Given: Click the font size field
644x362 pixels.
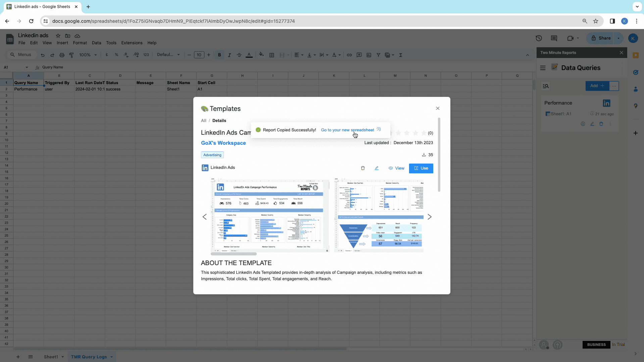Looking at the screenshot, I should tap(199, 55).
